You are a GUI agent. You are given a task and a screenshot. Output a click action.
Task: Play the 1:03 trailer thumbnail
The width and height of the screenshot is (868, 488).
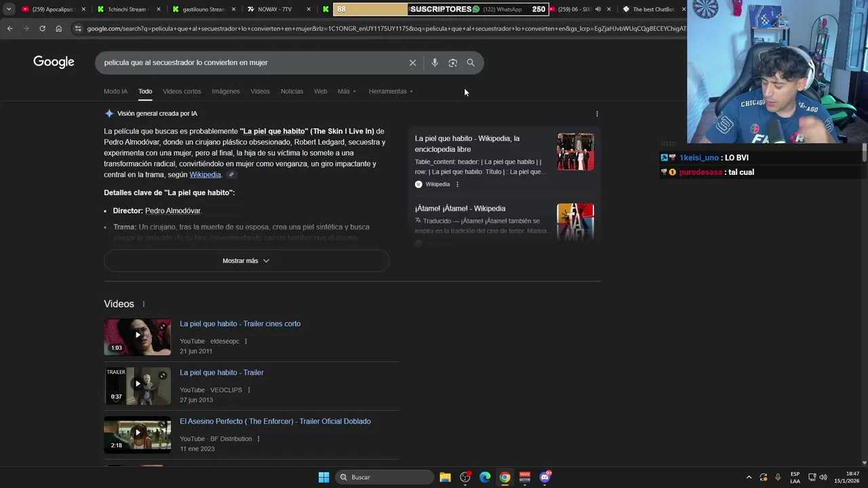tap(138, 337)
